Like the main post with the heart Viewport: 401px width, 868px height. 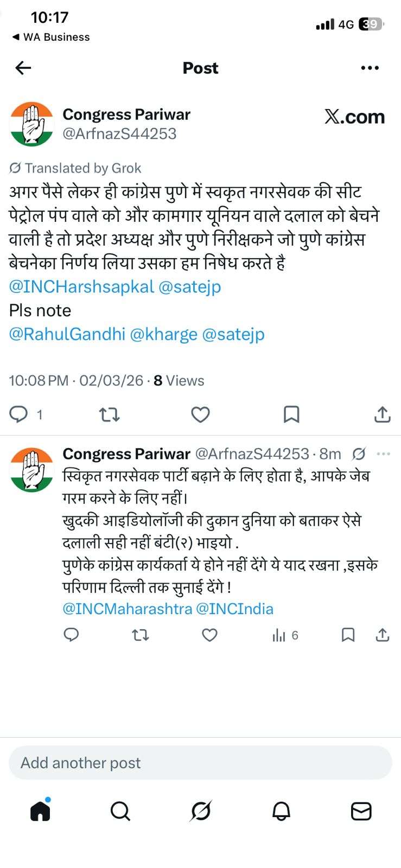pos(200,414)
